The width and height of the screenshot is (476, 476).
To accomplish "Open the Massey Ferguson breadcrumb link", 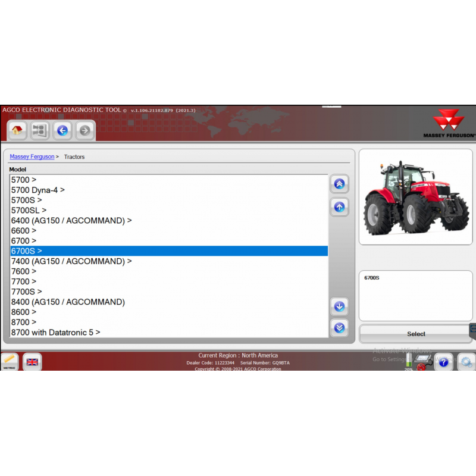I will pyautogui.click(x=31, y=156).
